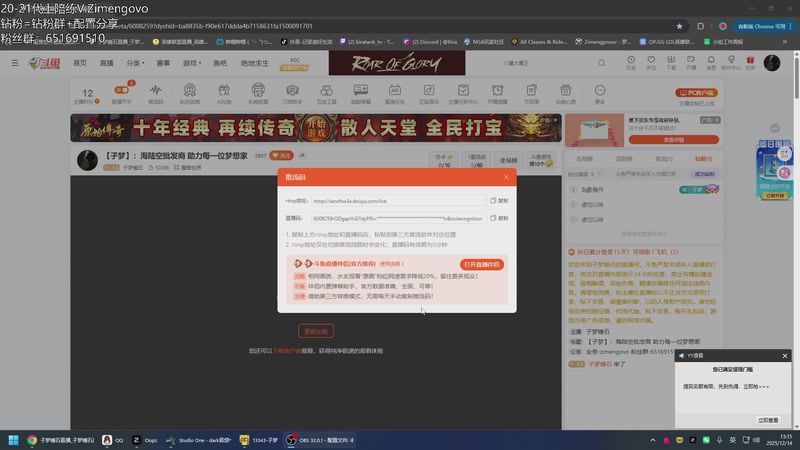800x450 pixels.
Task: Click the 关注 follow button near title
Action: point(281,156)
